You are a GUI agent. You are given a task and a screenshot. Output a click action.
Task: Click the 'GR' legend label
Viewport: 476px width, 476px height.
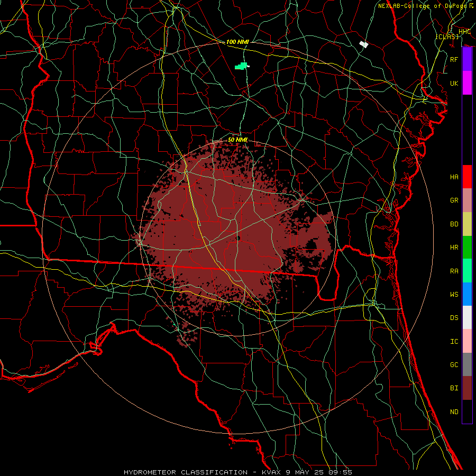coord(454,200)
